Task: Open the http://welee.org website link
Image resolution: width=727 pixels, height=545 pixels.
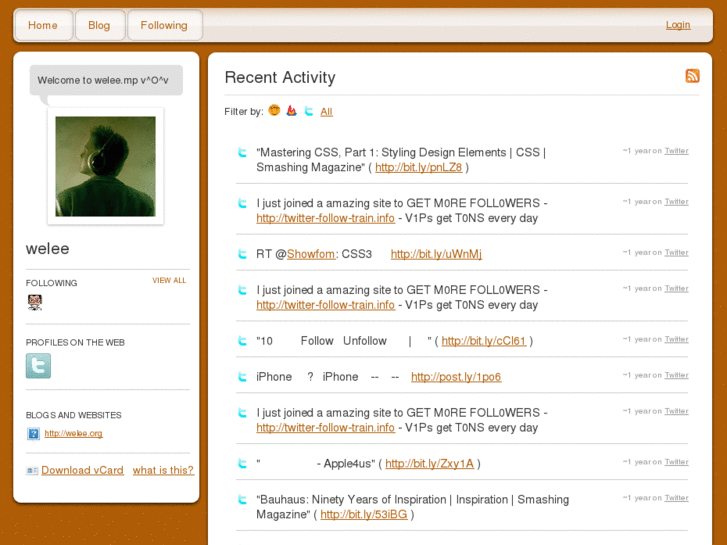Action: tap(73, 433)
